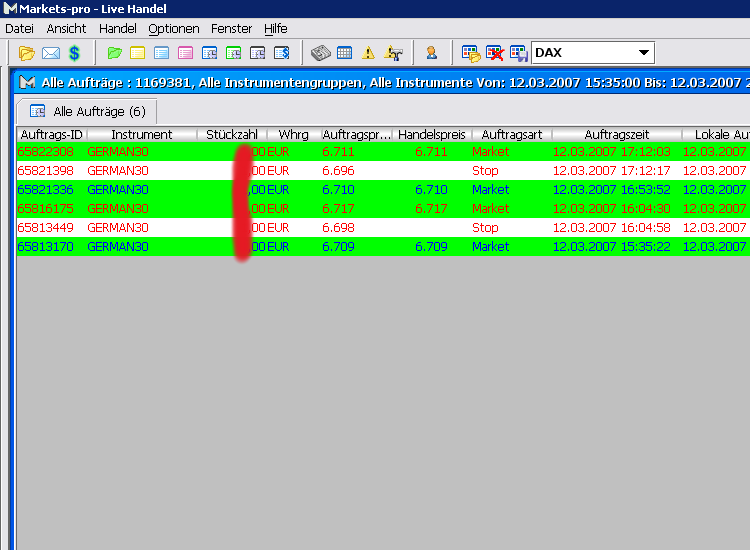The height and width of the screenshot is (550, 750).
Task: Open the Fenster menu
Action: point(232,29)
